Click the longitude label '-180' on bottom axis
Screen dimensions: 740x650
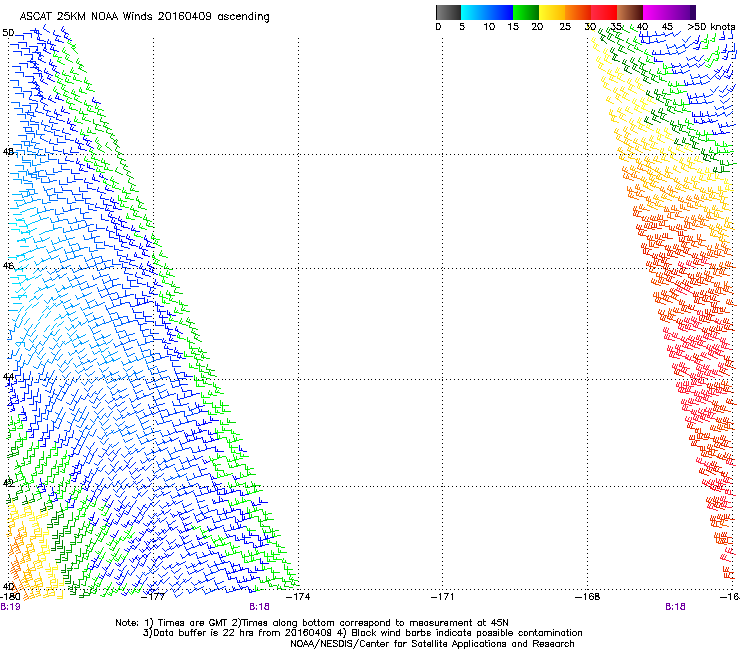coord(10,597)
